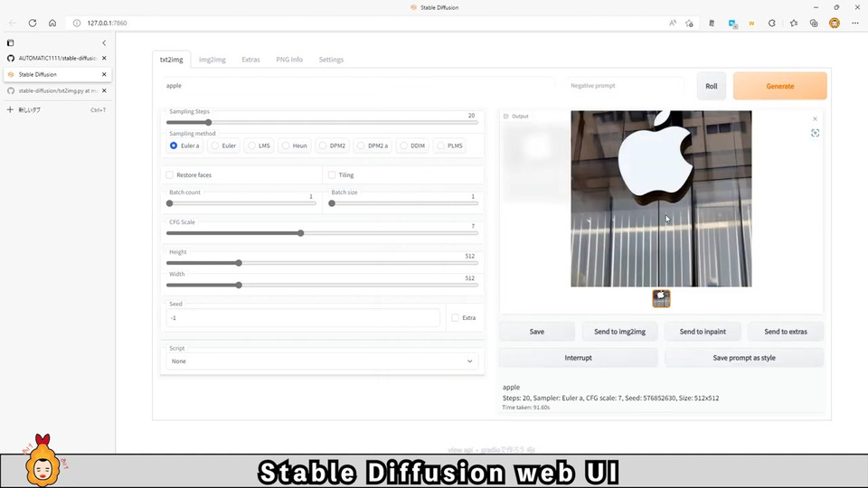Viewport: 868px width, 488px height.
Task: Click Save prompt as style
Action: coord(744,358)
